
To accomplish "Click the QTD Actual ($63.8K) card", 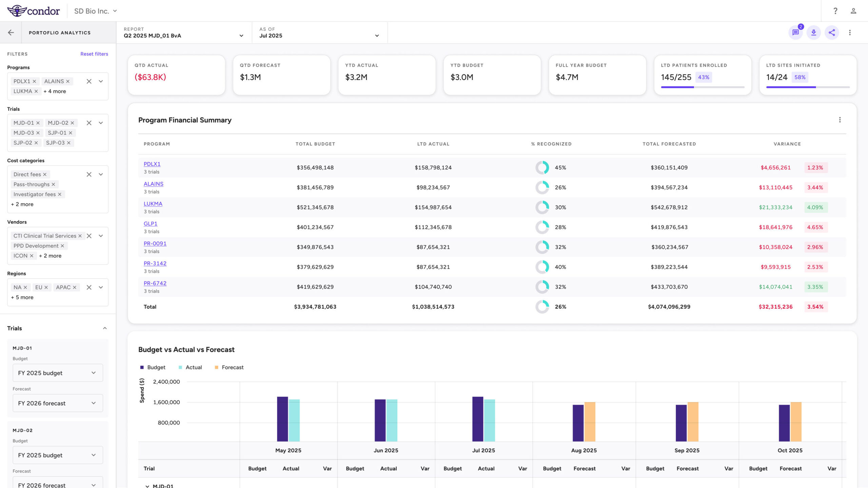I will click(x=176, y=75).
